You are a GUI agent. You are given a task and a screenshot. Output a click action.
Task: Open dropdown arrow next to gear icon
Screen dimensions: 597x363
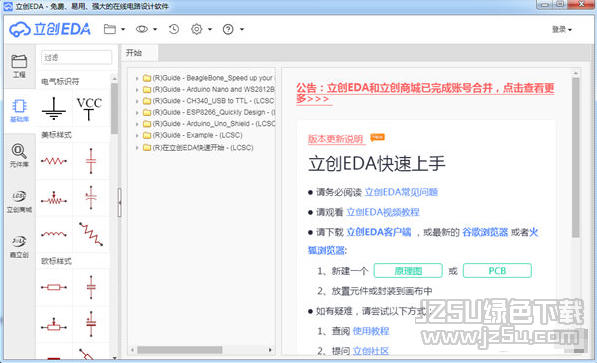point(210,29)
